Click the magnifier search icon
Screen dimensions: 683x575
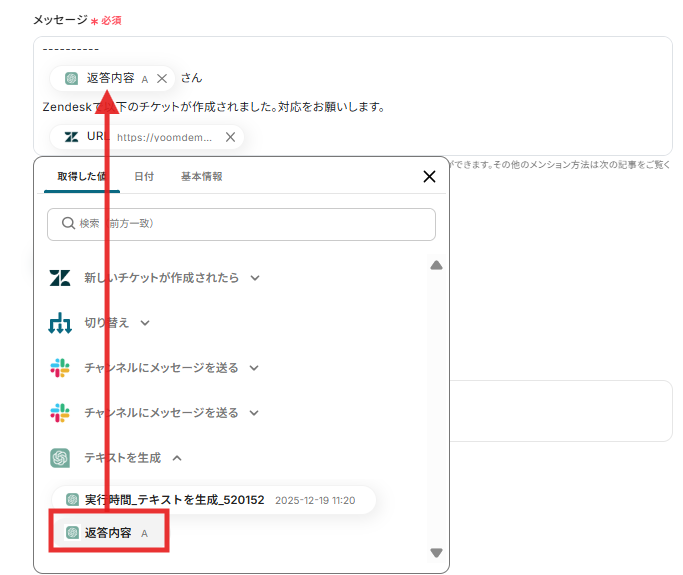(x=68, y=223)
